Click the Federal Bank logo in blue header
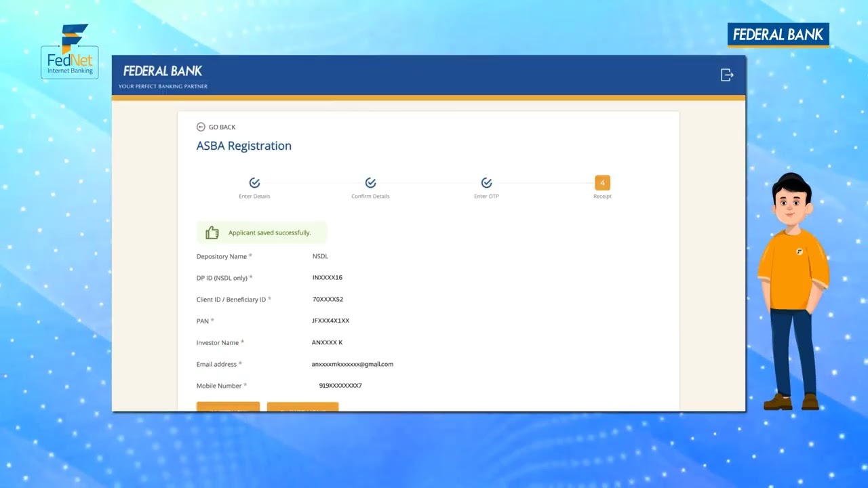The width and height of the screenshot is (868, 488). point(163,75)
